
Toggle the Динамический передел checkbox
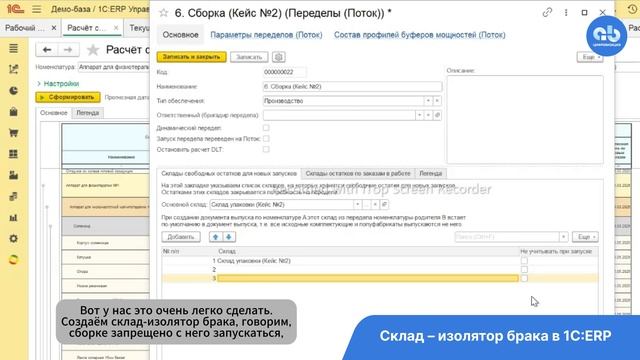266,128
